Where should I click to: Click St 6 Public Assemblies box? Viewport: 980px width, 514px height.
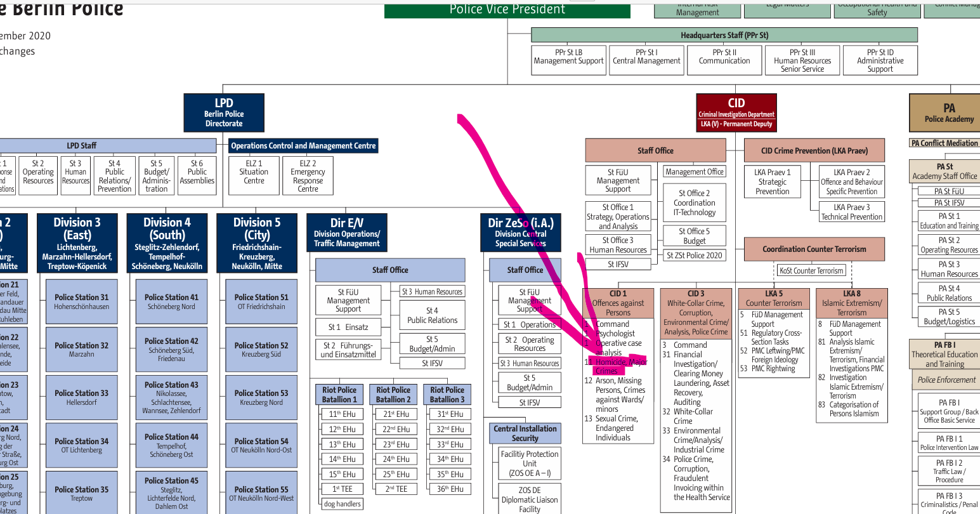[x=197, y=176]
